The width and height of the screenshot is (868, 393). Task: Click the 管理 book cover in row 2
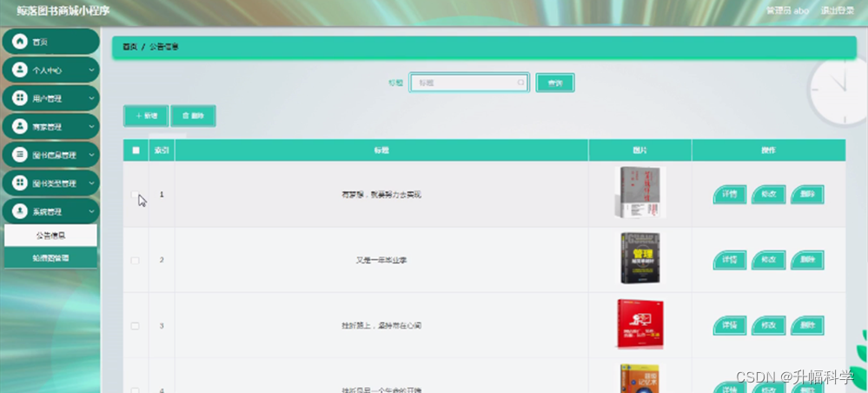[640, 258]
